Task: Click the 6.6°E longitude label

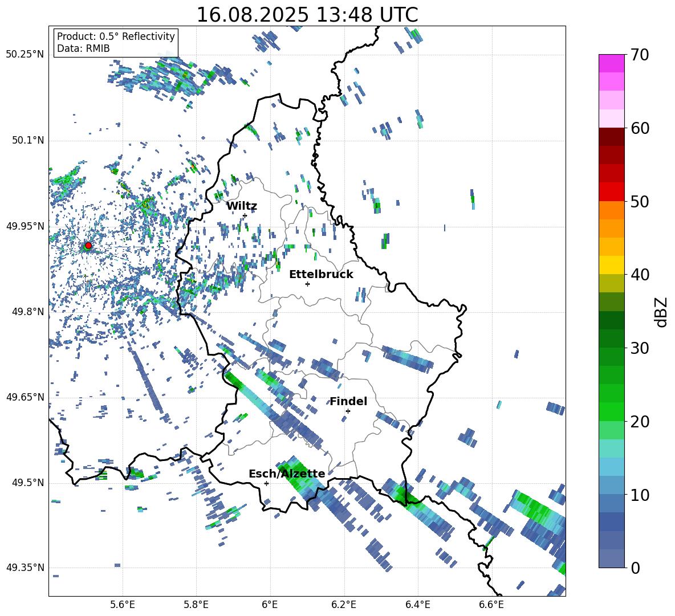Action: click(x=491, y=605)
